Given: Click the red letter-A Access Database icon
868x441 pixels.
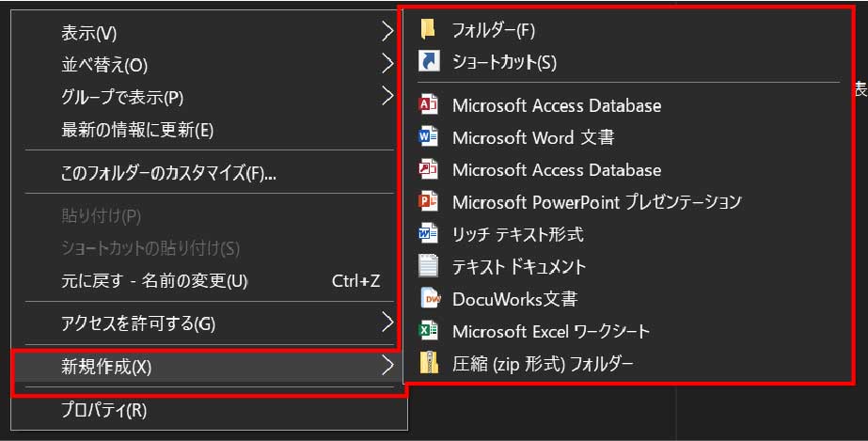Looking at the screenshot, I should tap(429, 104).
